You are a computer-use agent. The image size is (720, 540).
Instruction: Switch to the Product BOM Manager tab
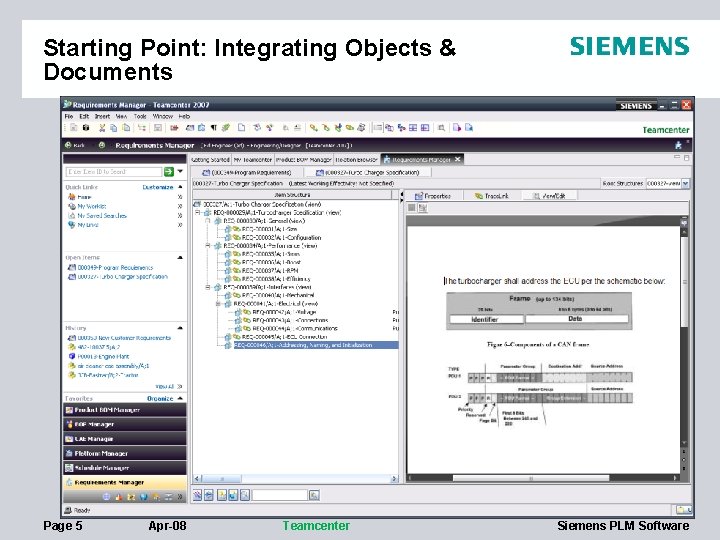click(x=304, y=159)
